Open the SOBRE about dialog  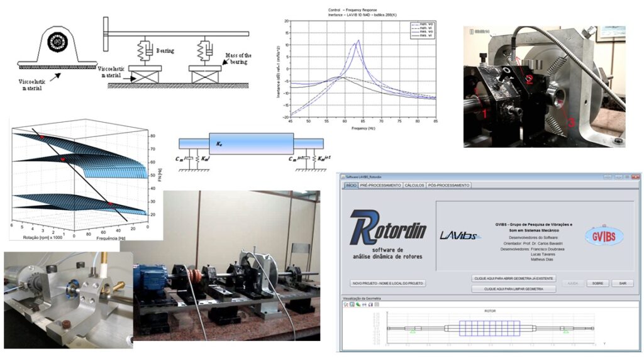(597, 283)
